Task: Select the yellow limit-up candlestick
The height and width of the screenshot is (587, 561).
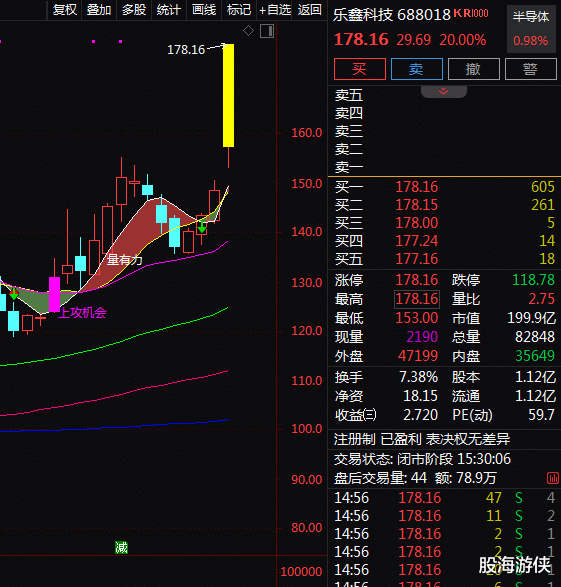Action: pos(228,95)
